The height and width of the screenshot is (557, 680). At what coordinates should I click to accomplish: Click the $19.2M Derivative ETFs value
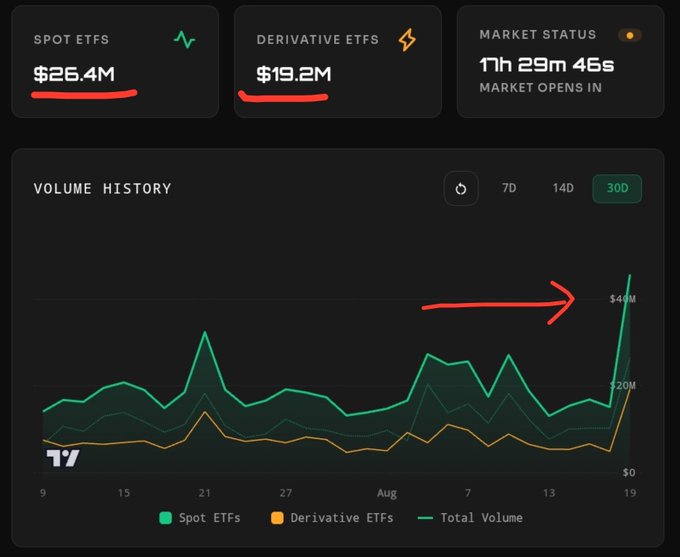tap(294, 74)
